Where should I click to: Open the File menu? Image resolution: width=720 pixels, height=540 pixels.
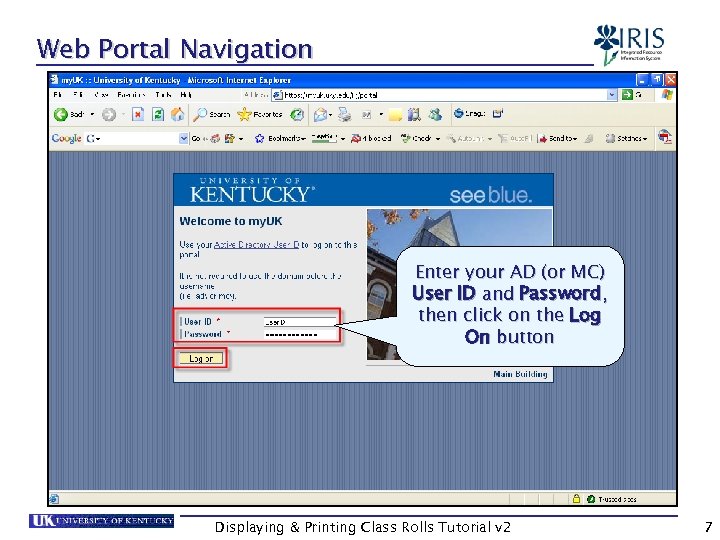[57, 95]
